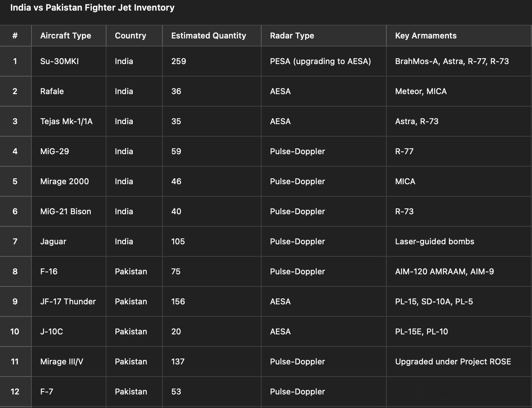Click the Country column header
Image resolution: width=532 pixels, height=408 pixels.
(134, 36)
